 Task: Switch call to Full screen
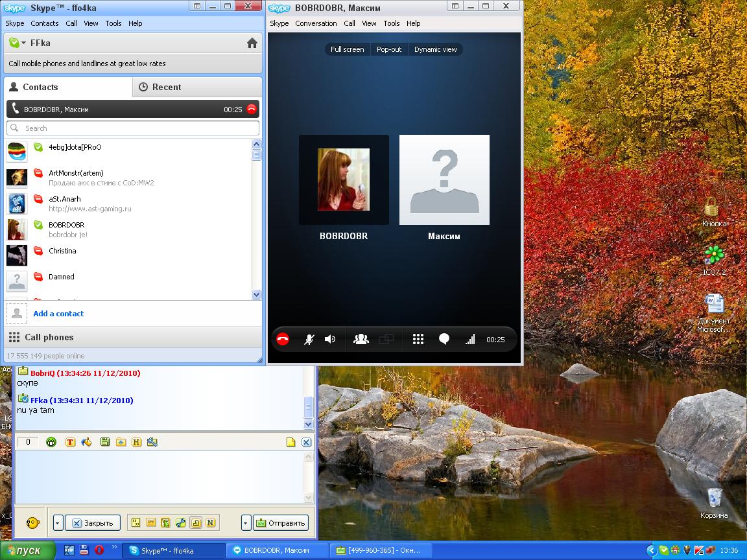(x=348, y=49)
